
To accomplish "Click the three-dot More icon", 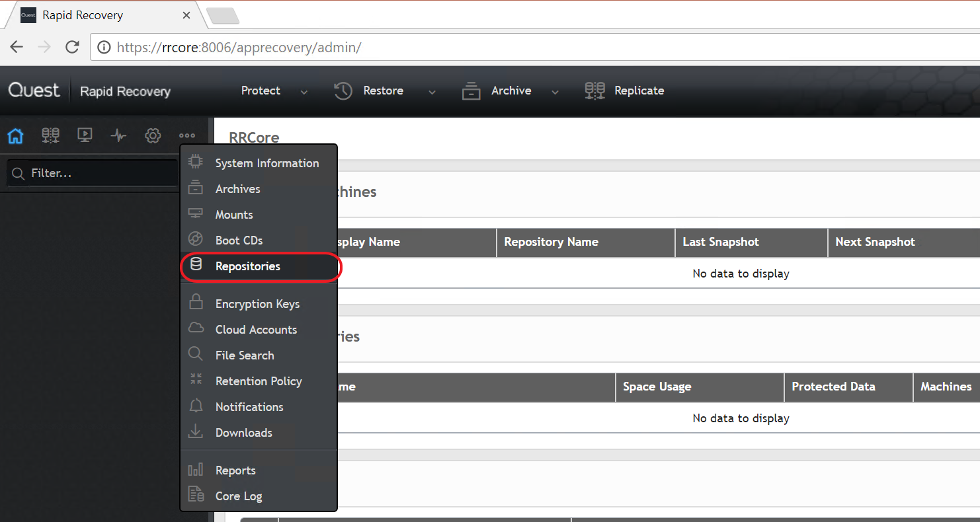I will pyautogui.click(x=186, y=135).
